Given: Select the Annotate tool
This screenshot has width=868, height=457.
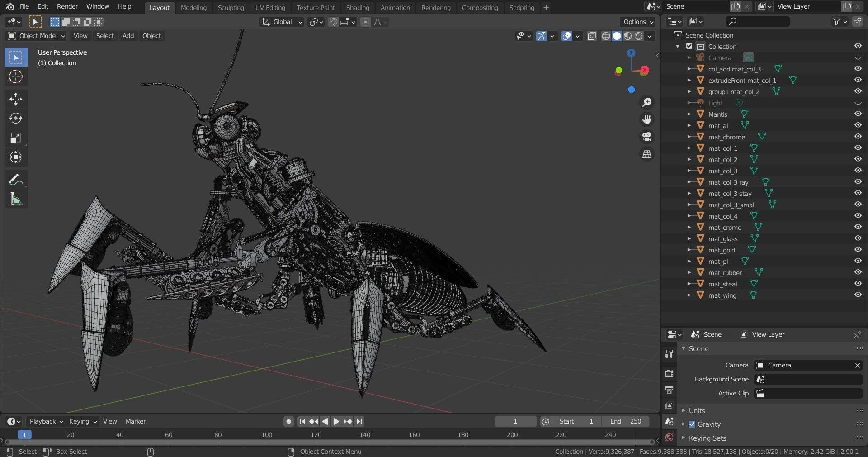Looking at the screenshot, I should [x=16, y=180].
